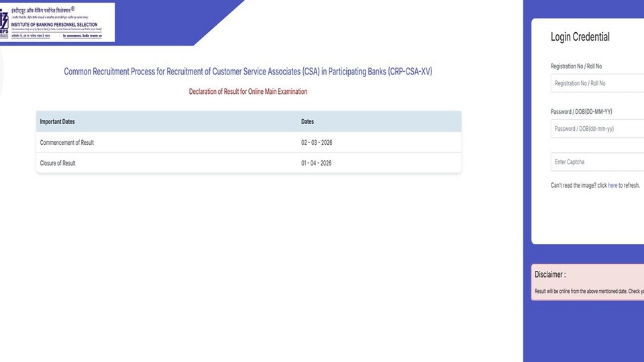Click the Password / DOB input field
The height and width of the screenshot is (362, 644).
(x=597, y=129)
